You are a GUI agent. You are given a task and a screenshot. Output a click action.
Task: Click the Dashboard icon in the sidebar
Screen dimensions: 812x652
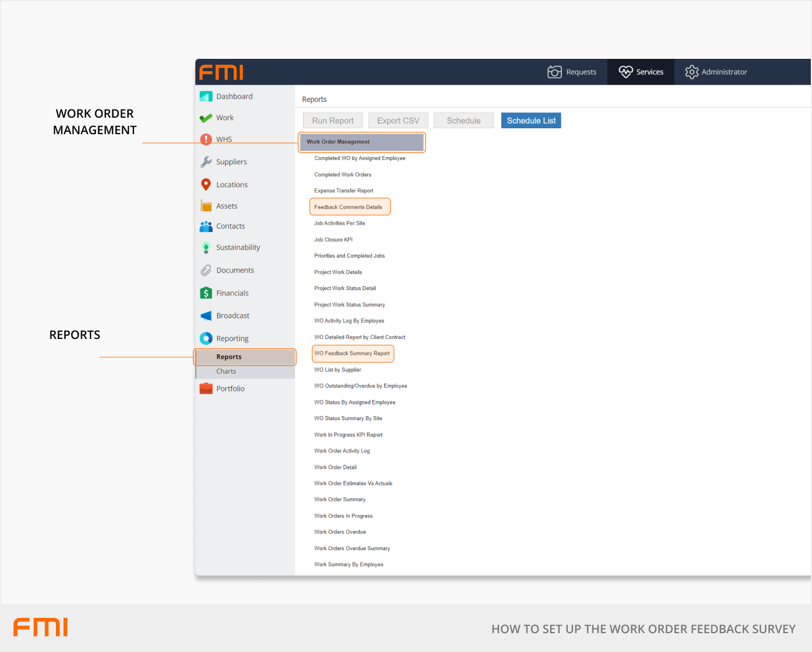pos(206,97)
